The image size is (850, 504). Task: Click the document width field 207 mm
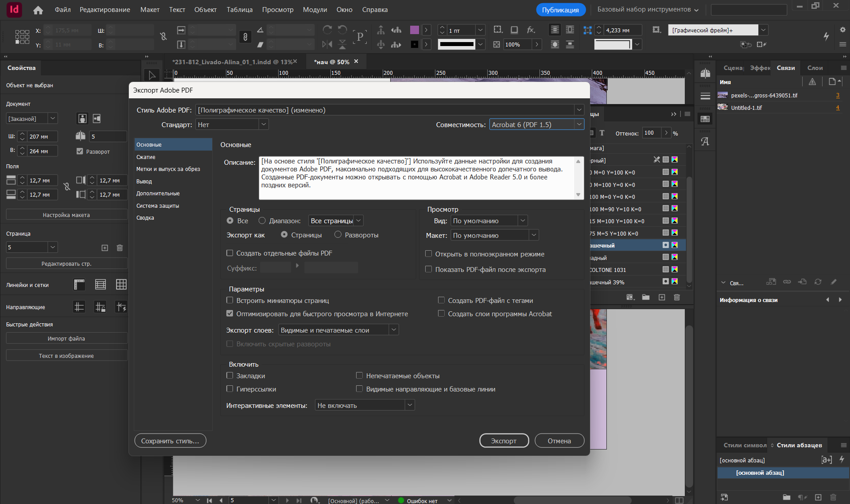click(43, 136)
